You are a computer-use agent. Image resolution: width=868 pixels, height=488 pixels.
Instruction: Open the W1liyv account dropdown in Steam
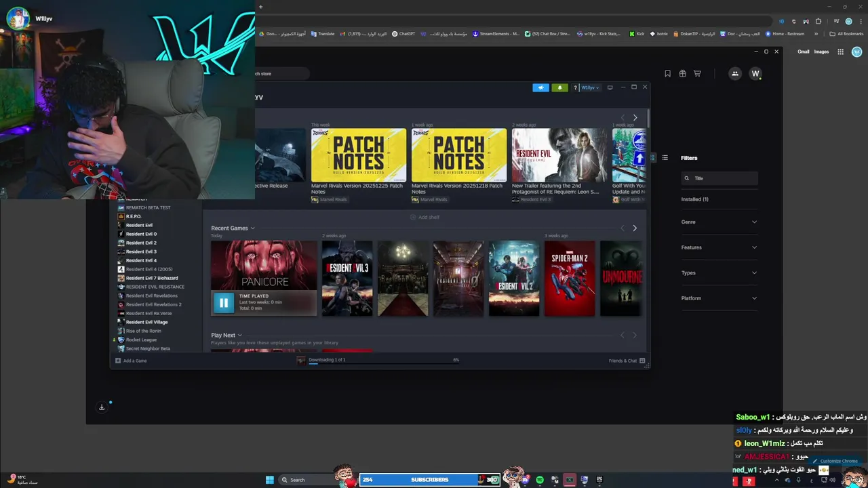590,87
